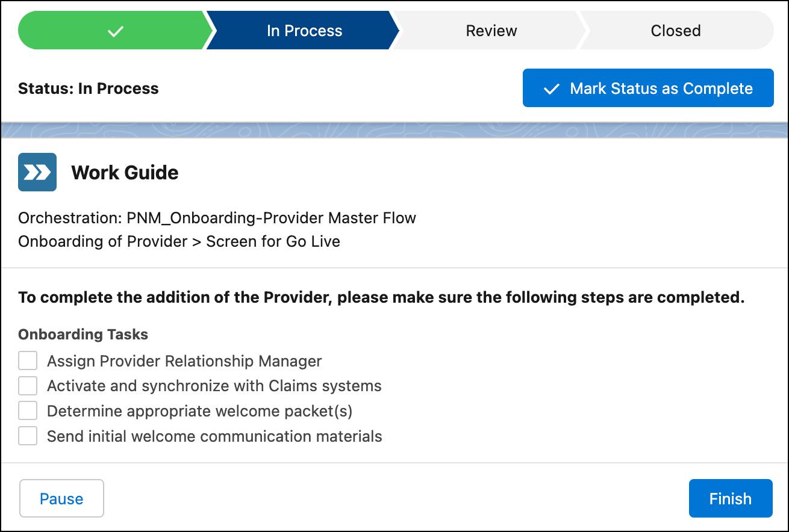Click the Orchestration PNM_Onboarding-Provider Master Flow text
The height and width of the screenshot is (532, 789).
[x=217, y=218]
